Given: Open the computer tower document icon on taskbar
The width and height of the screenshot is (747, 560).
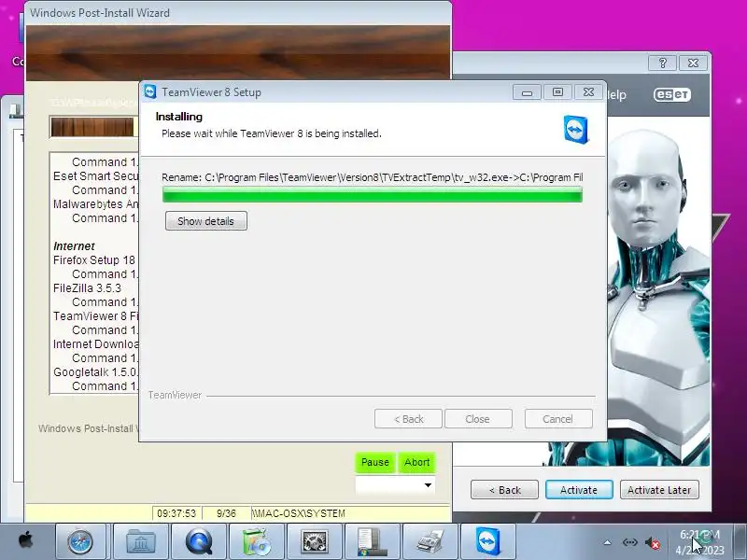Looking at the screenshot, I should coord(372,541).
